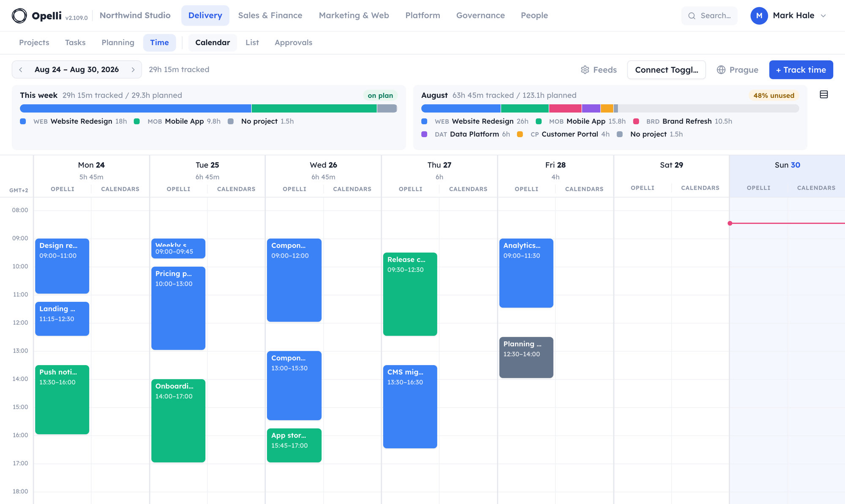
Task: Open the CMS migration entry 13:30–16:30
Action: pyautogui.click(x=410, y=406)
